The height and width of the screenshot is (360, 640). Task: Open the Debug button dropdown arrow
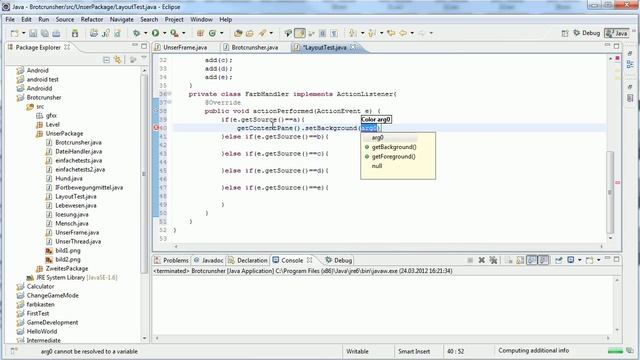145,33
